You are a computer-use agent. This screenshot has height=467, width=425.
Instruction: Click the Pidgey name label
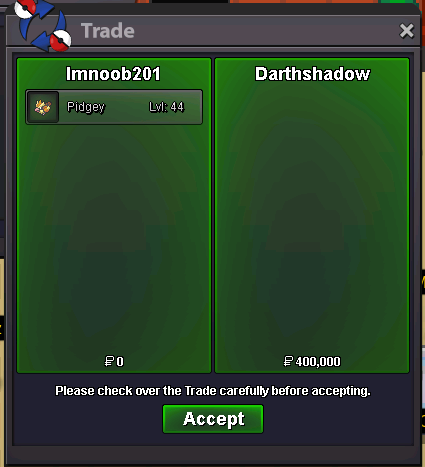click(86, 107)
